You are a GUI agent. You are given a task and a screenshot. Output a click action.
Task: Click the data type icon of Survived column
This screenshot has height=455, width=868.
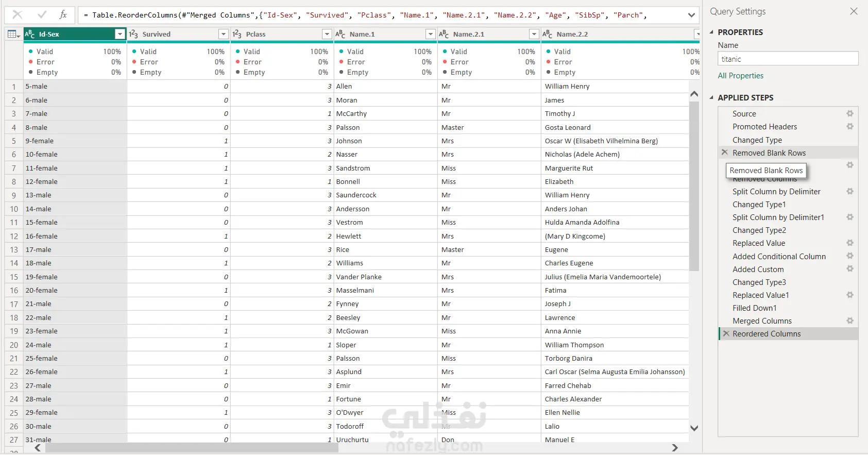(x=133, y=34)
